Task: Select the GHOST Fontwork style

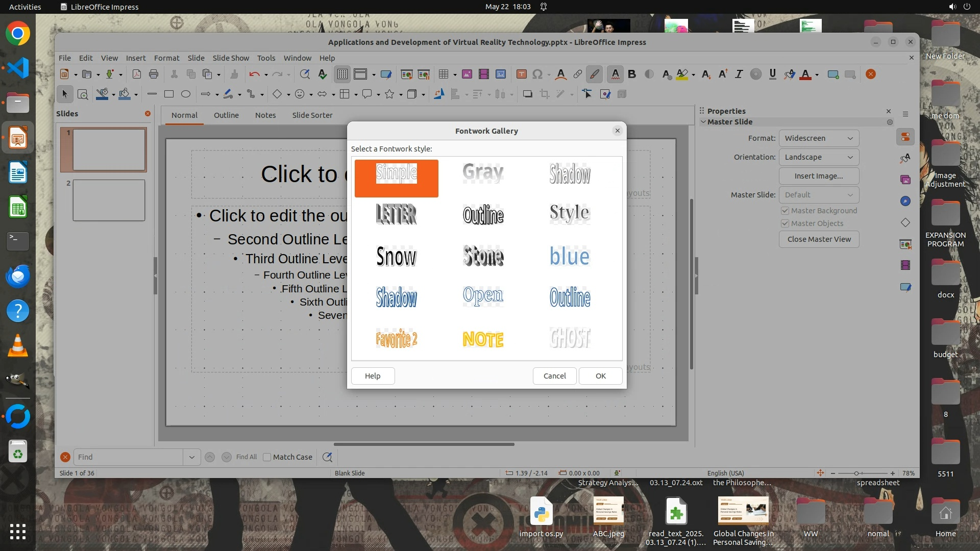Action: point(570,338)
